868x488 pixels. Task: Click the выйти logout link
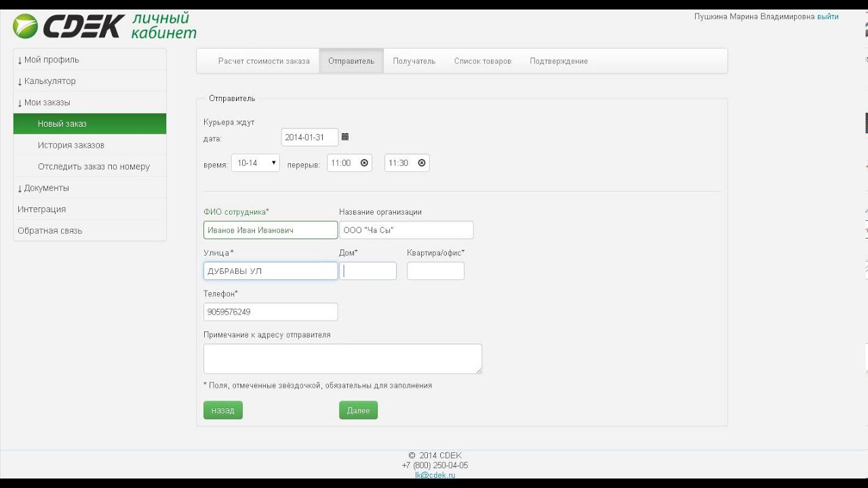tap(828, 17)
